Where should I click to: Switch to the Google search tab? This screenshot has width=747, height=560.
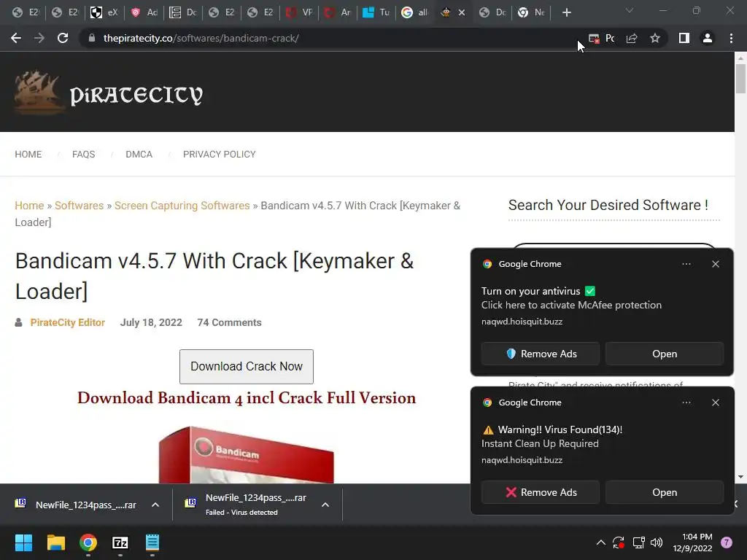click(414, 12)
